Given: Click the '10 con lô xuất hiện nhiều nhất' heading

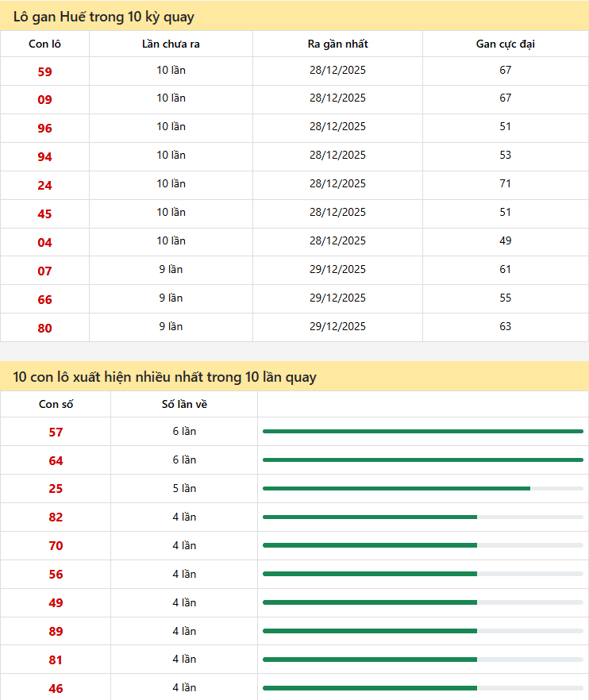Looking at the screenshot, I should tap(165, 377).
